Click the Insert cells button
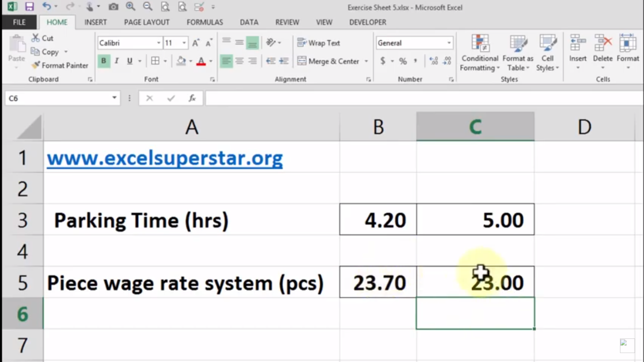The width and height of the screenshot is (644, 362). (x=578, y=52)
